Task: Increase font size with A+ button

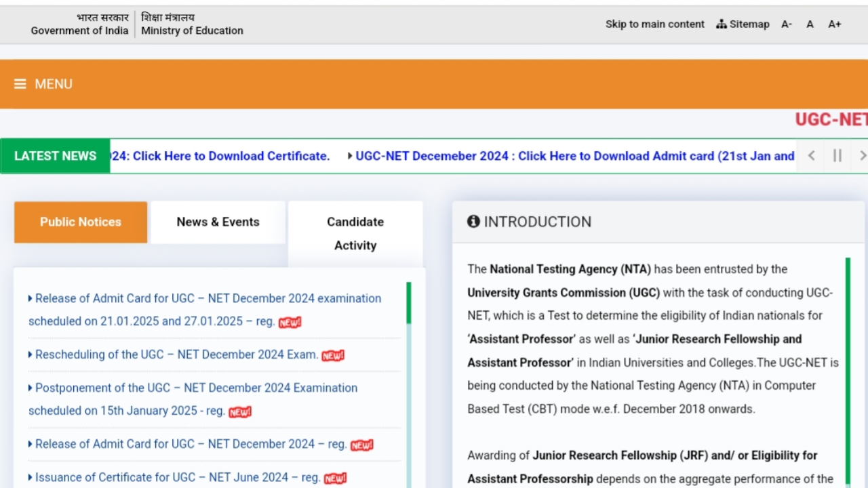Action: coord(835,24)
